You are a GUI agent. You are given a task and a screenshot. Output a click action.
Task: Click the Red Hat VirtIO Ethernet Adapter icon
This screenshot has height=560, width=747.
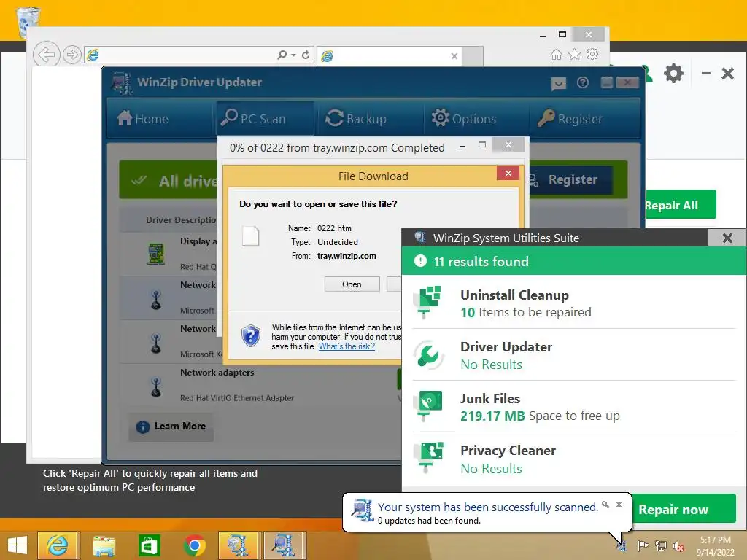point(156,386)
